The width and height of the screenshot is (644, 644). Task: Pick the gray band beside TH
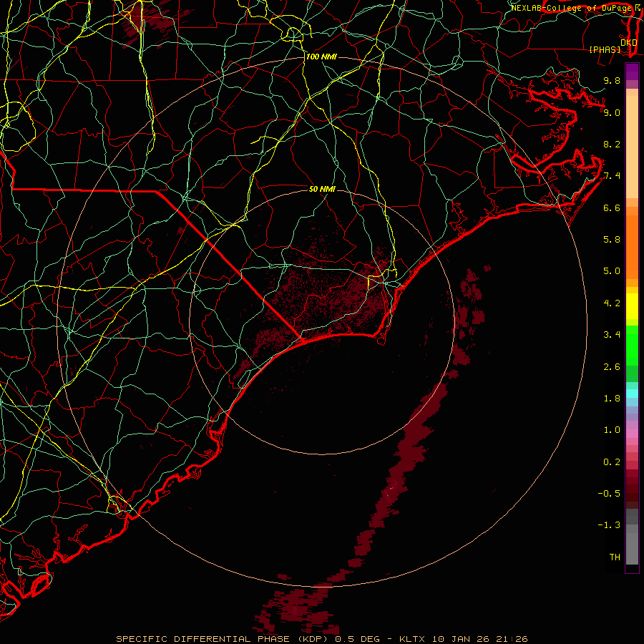[632, 550]
